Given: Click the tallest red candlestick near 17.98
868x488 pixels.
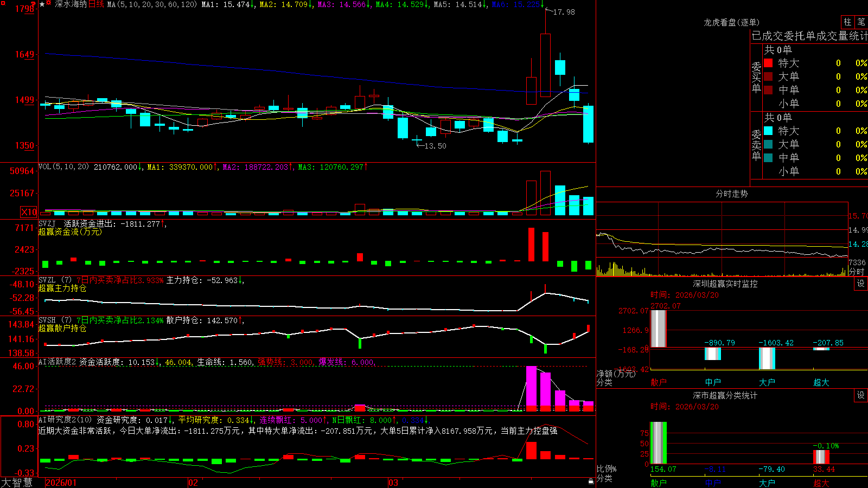Looking at the screenshot, I should tap(545, 65).
